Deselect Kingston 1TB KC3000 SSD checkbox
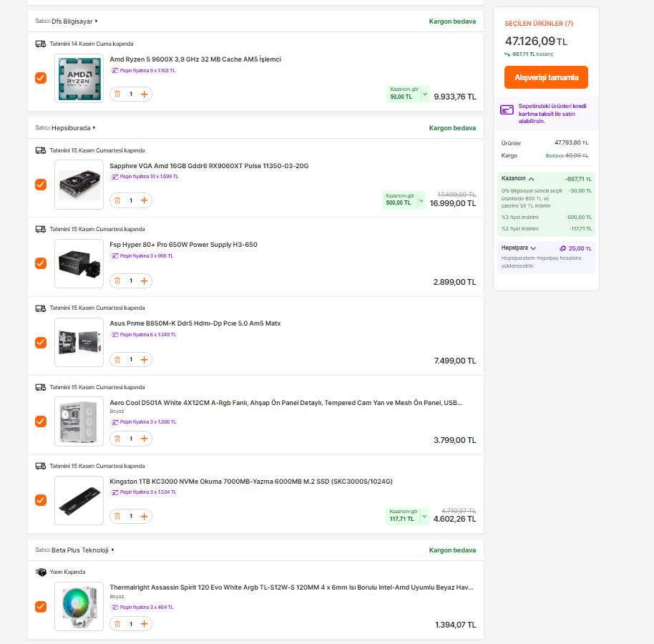This screenshot has width=654, height=644. (x=41, y=500)
